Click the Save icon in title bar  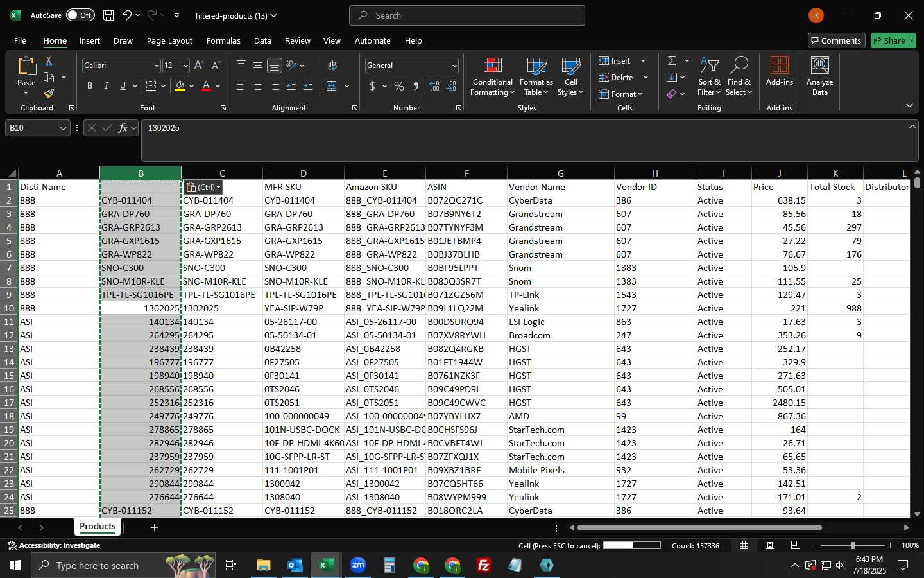point(108,15)
